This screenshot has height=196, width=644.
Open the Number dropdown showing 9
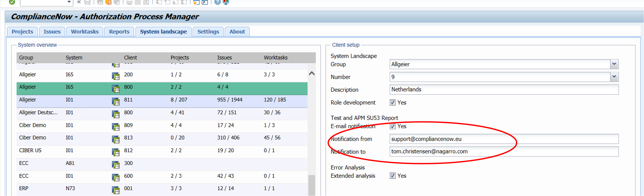614,77
